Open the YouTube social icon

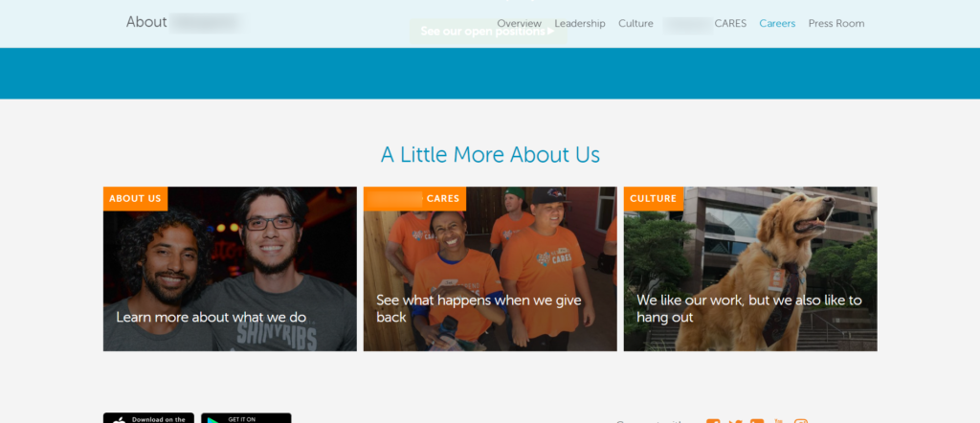[779, 421]
